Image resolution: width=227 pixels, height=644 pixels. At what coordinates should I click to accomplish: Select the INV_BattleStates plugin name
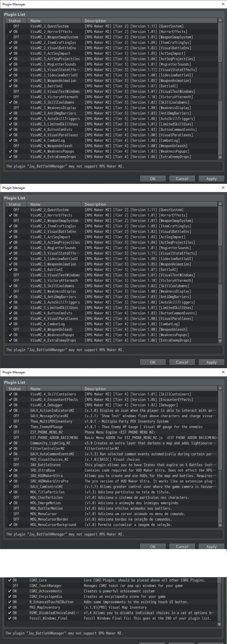point(46,465)
